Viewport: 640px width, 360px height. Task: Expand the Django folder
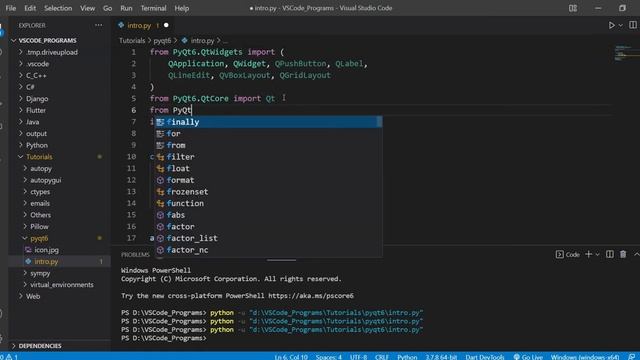37,99
